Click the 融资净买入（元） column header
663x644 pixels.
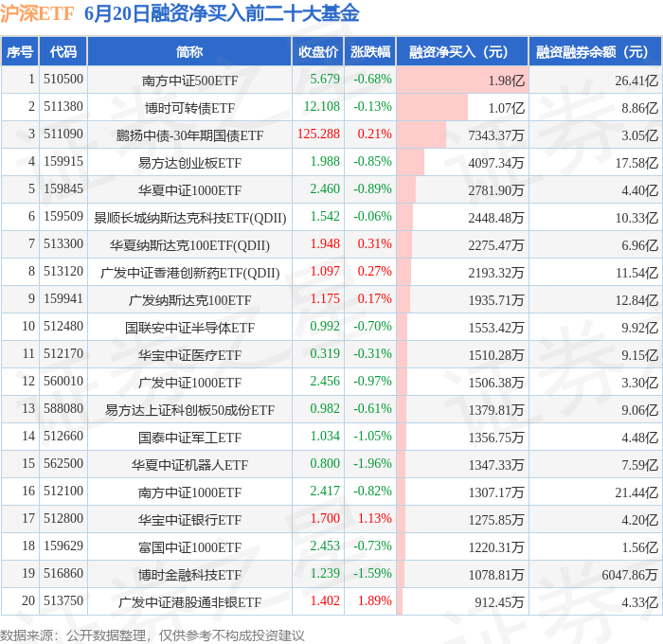tap(462, 51)
